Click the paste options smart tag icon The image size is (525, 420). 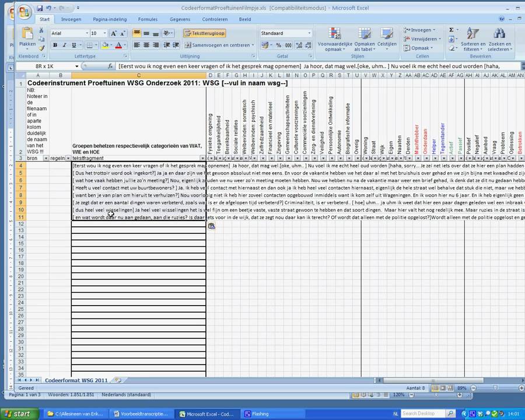coord(211,226)
